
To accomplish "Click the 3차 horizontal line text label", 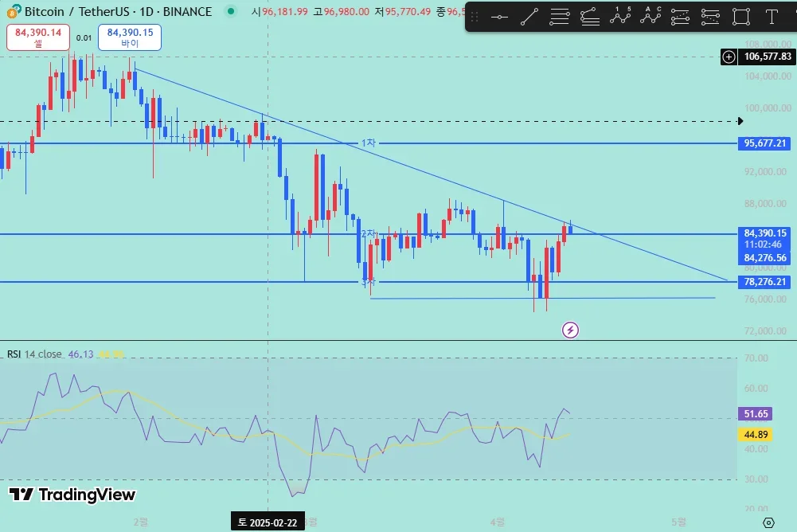I will tap(369, 282).
